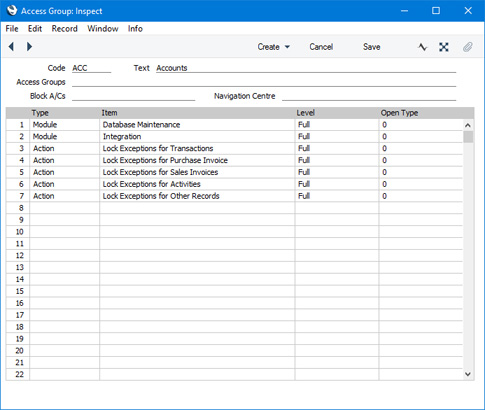
Task: Select the Database Maintenance item cell
Action: click(197, 125)
